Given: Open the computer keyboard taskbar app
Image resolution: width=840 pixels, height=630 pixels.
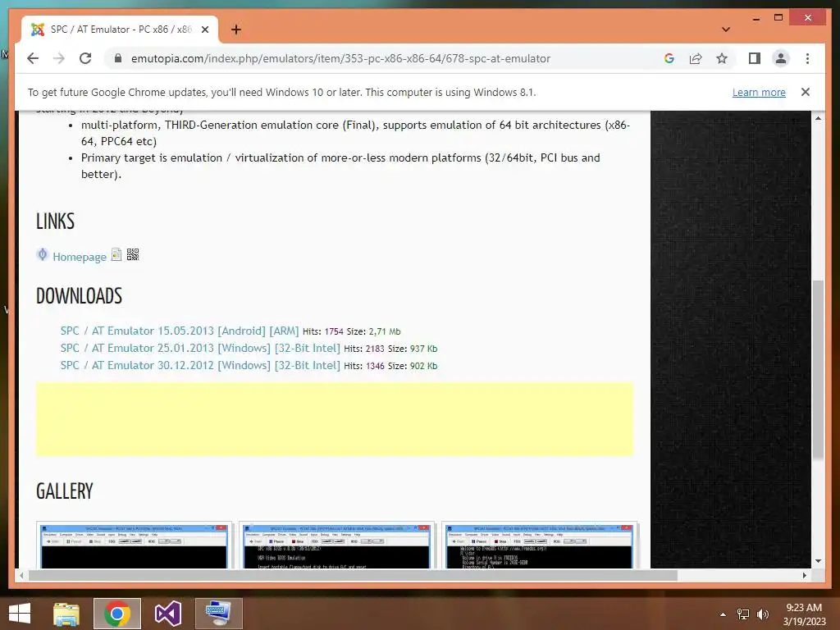Looking at the screenshot, I should pos(218,614).
